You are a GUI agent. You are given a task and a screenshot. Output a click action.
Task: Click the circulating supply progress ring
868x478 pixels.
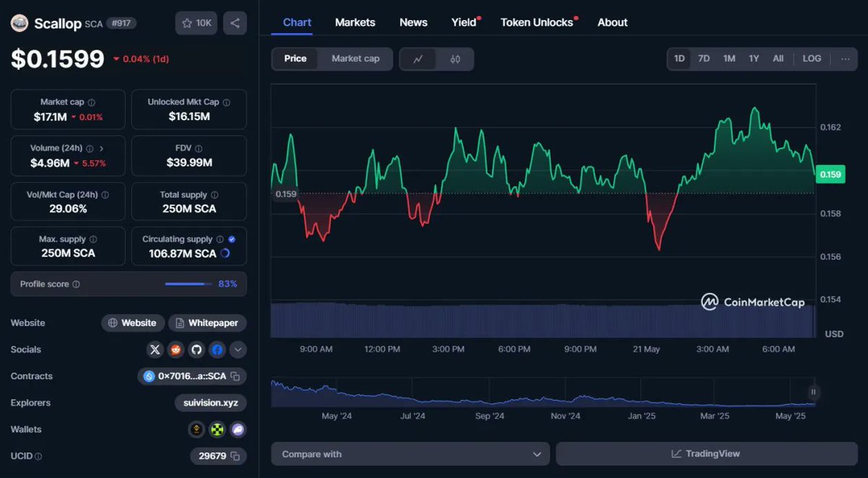coord(225,253)
